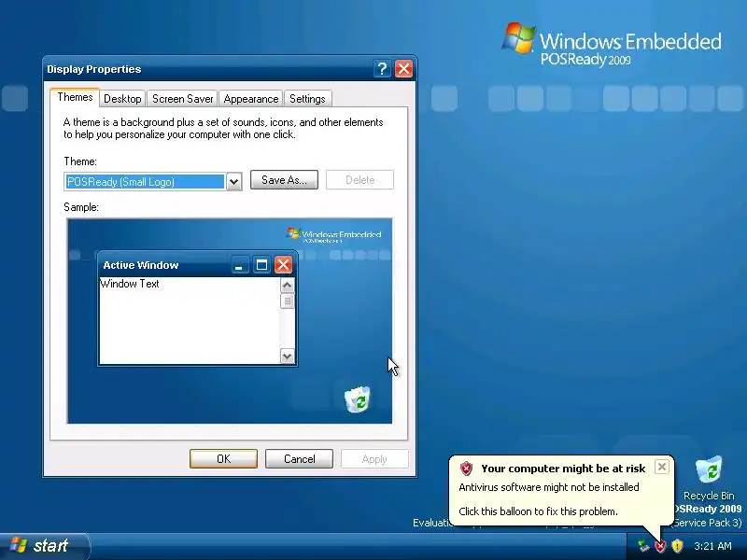The height and width of the screenshot is (560, 747).
Task: Open the Desktop tab
Action: click(122, 99)
